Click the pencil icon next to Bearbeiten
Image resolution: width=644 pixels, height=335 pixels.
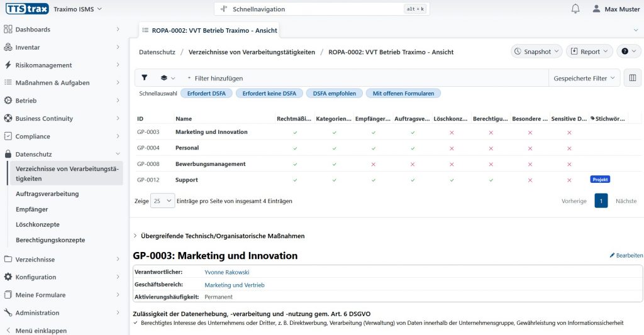pos(612,255)
